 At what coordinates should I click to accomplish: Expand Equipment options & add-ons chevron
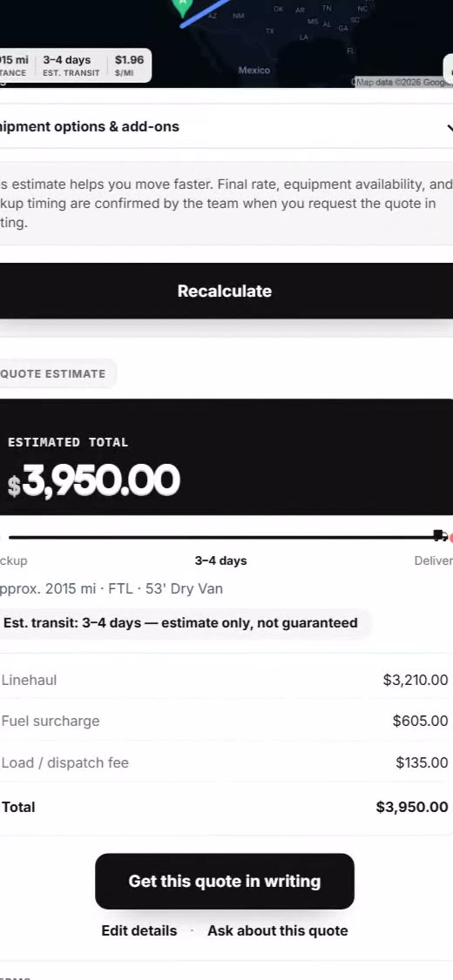point(449,127)
